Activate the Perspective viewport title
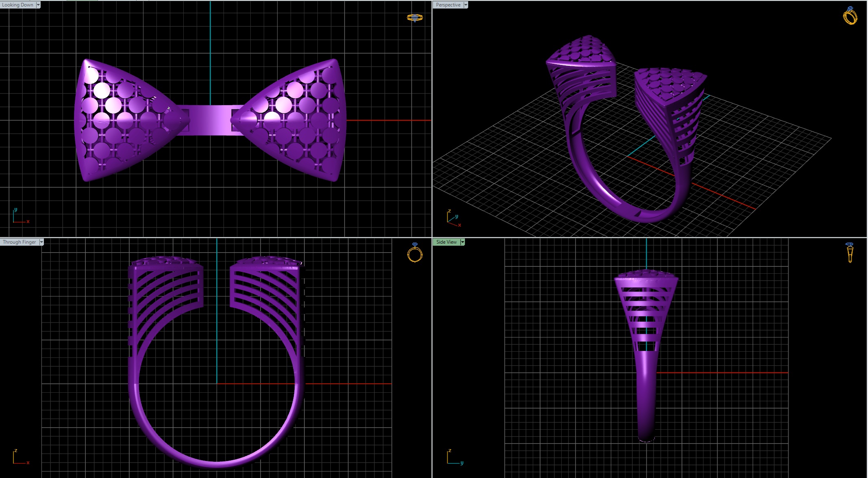The image size is (868, 478). 448,5
